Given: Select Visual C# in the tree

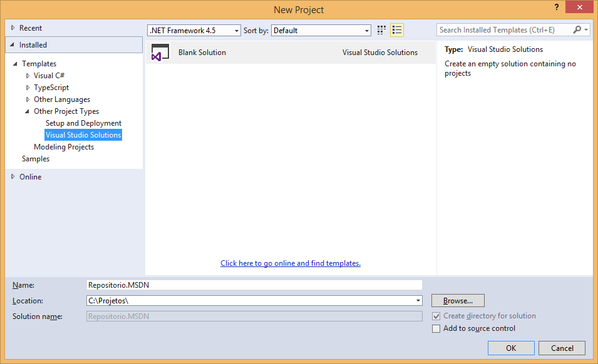Looking at the screenshot, I should (49, 76).
